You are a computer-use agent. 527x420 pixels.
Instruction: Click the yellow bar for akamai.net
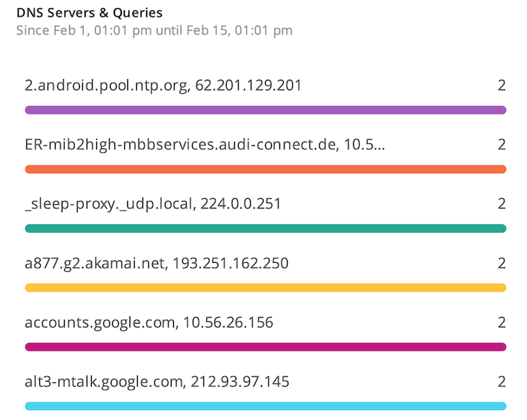pyautogui.click(x=266, y=288)
